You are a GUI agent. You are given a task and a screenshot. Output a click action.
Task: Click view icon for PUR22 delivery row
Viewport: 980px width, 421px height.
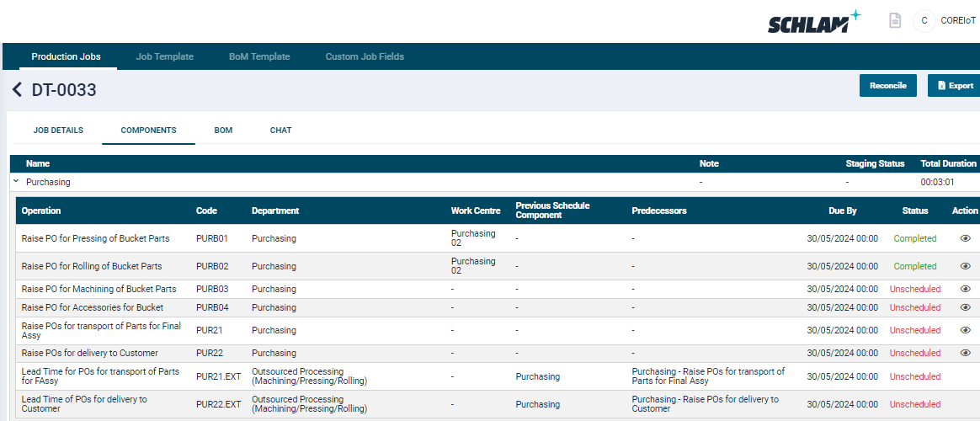[965, 353]
